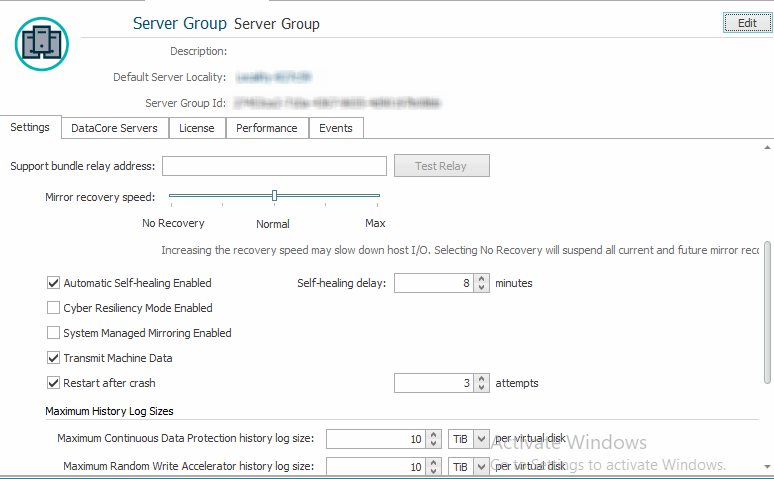Decrease the self-healing delay with down arrow

[484, 288]
